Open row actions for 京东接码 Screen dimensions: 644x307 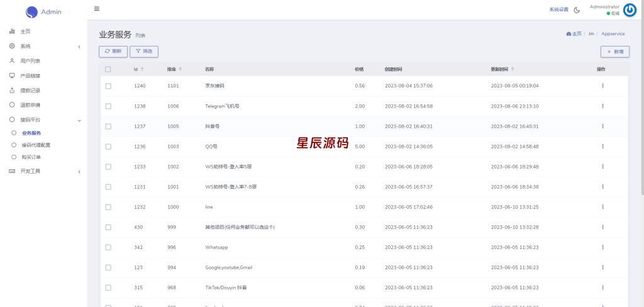[602, 86]
